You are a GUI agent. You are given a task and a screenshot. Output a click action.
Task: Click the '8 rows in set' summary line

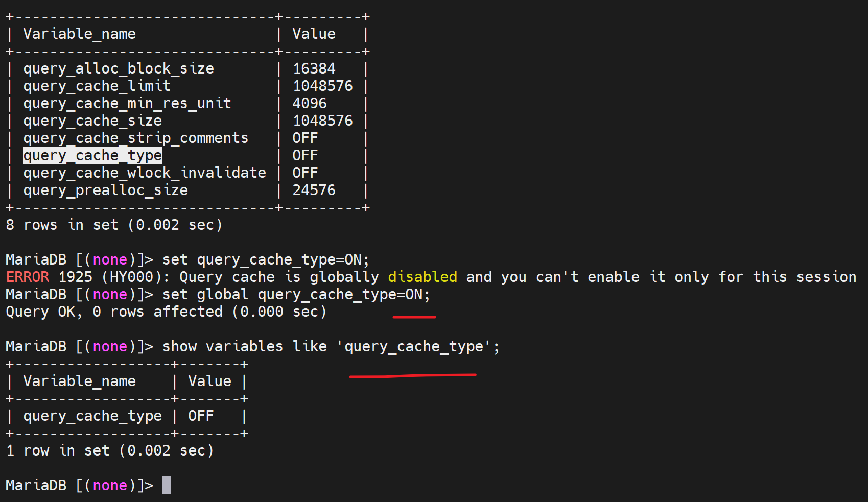(x=114, y=225)
